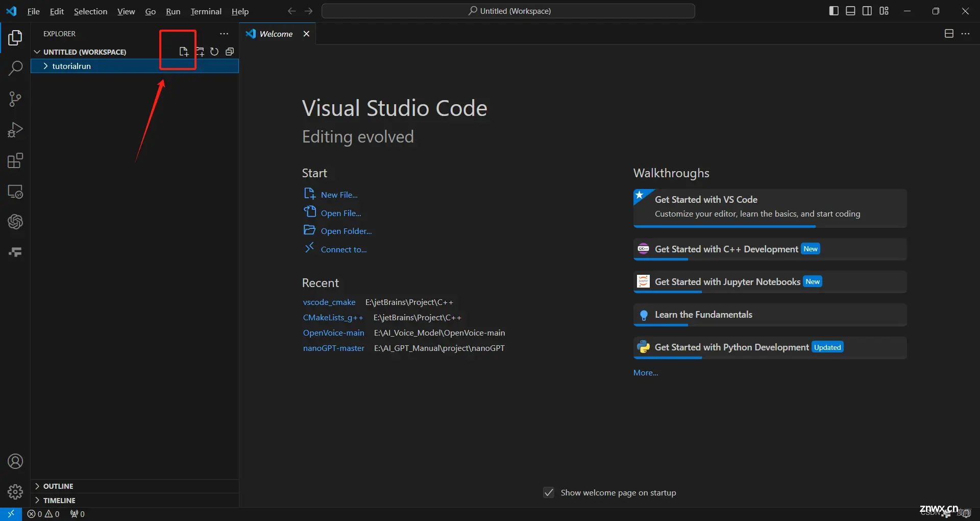The width and height of the screenshot is (980, 521).
Task: Open the View menu
Action: (x=126, y=11)
